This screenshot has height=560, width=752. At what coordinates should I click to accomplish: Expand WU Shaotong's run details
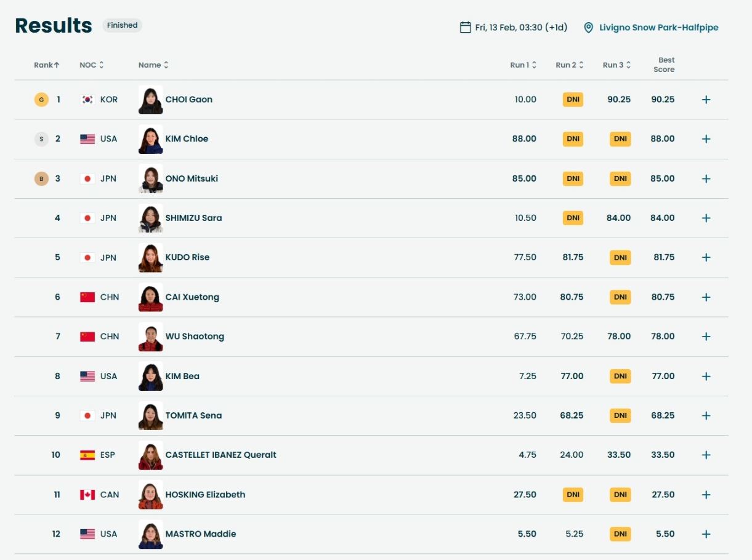click(x=706, y=337)
